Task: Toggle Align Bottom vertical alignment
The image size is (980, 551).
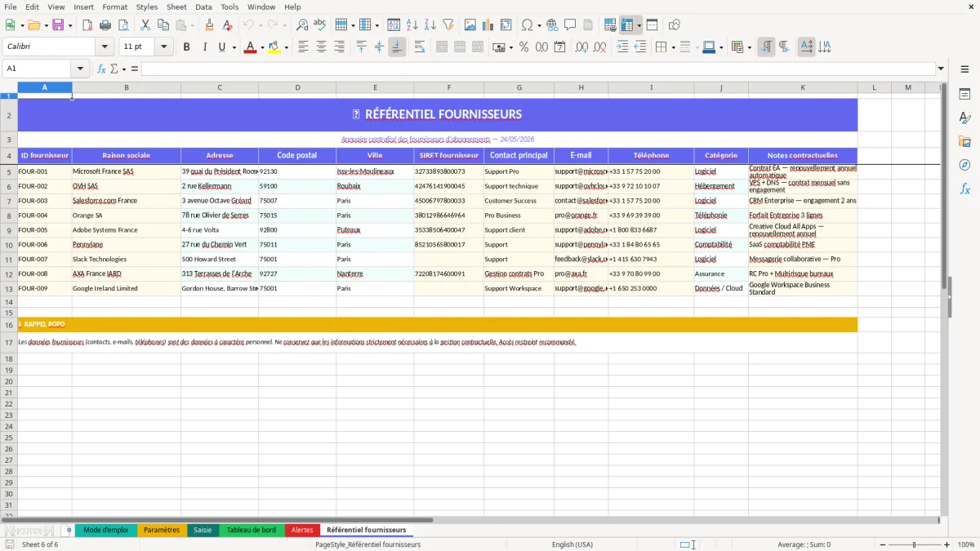Action: (397, 47)
